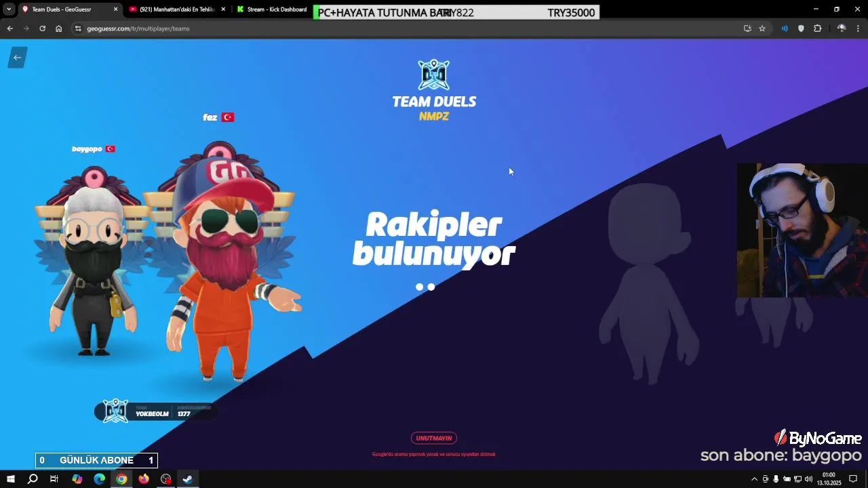Screen dimensions: 868x488
Task: Select the baygopo player avatar
Action: pos(95,261)
